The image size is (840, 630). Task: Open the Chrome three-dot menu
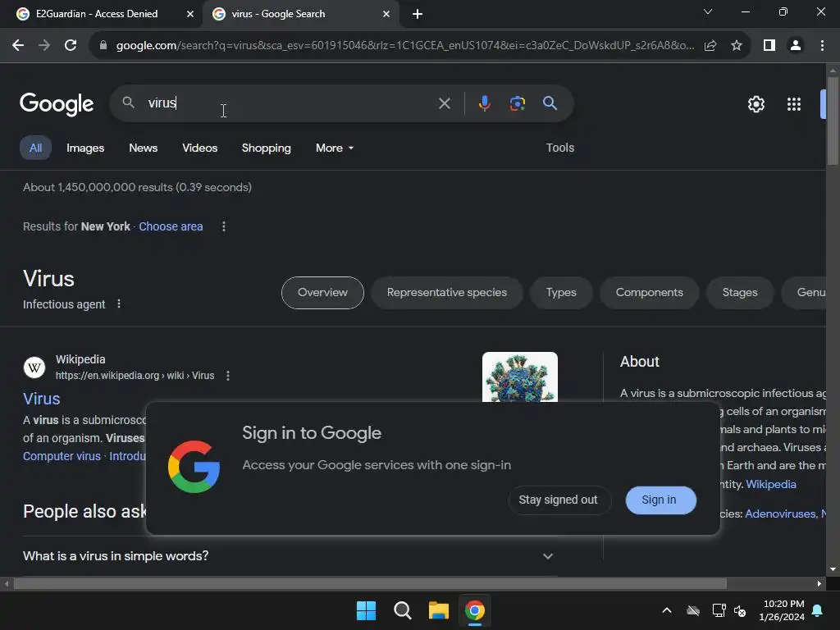[x=822, y=46]
